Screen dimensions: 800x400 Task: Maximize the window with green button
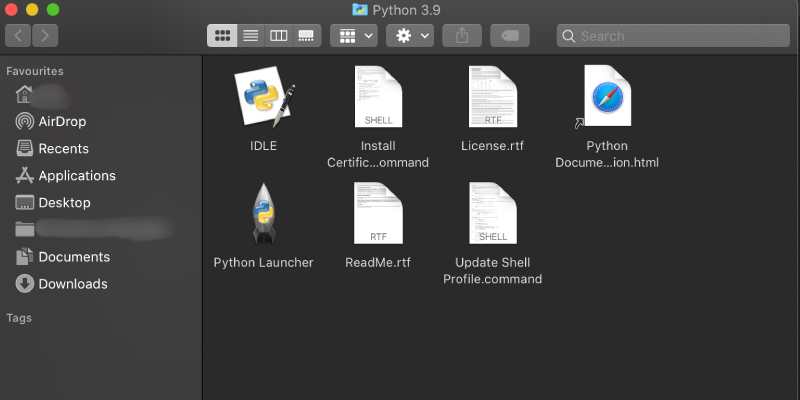tap(53, 9)
